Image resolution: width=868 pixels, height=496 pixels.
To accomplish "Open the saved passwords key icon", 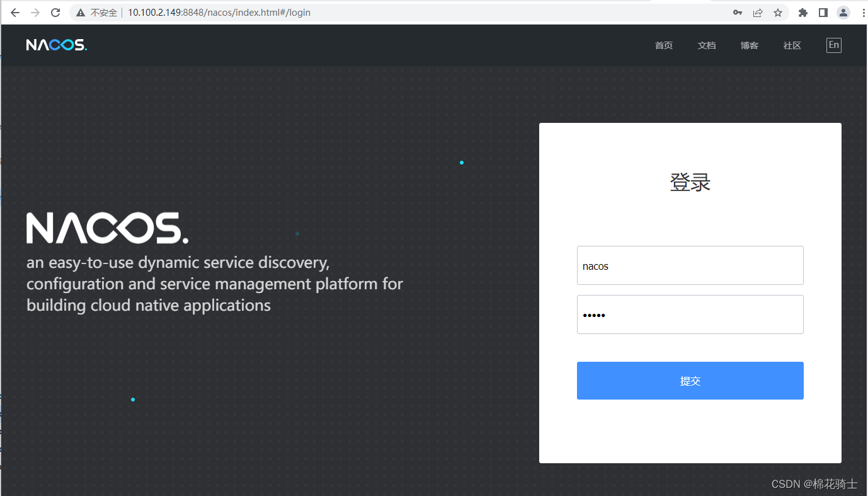I will 738,13.
